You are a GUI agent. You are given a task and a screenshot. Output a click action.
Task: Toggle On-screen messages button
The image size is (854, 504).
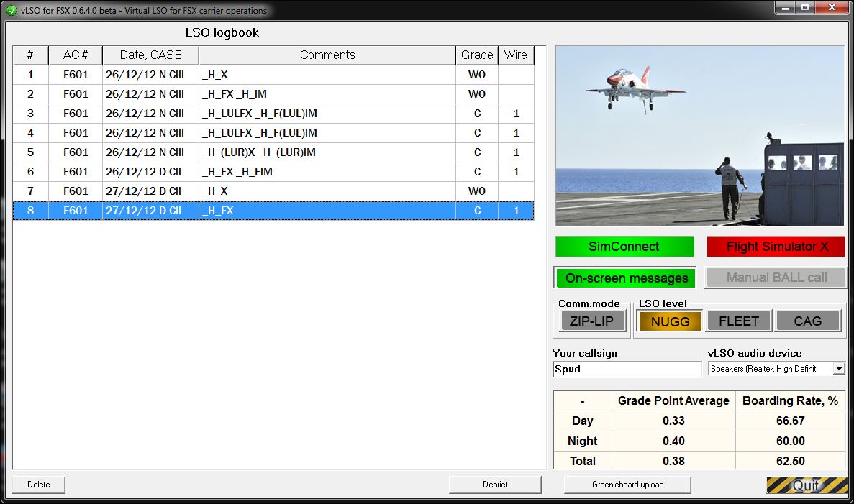click(x=624, y=278)
